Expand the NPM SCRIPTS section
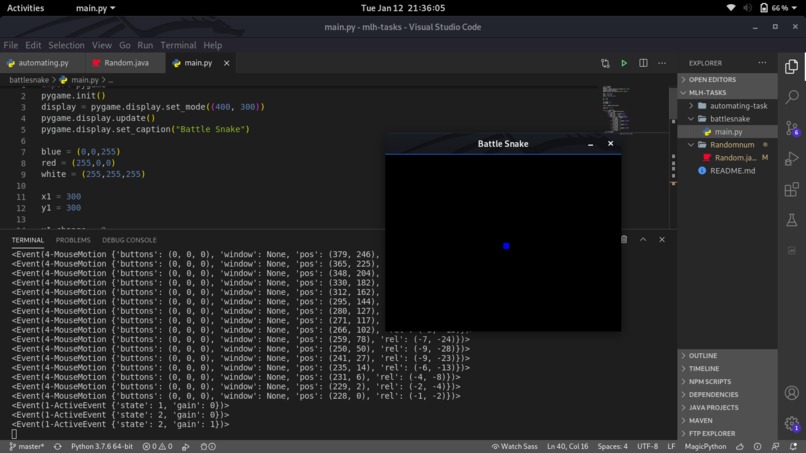 [727, 382]
